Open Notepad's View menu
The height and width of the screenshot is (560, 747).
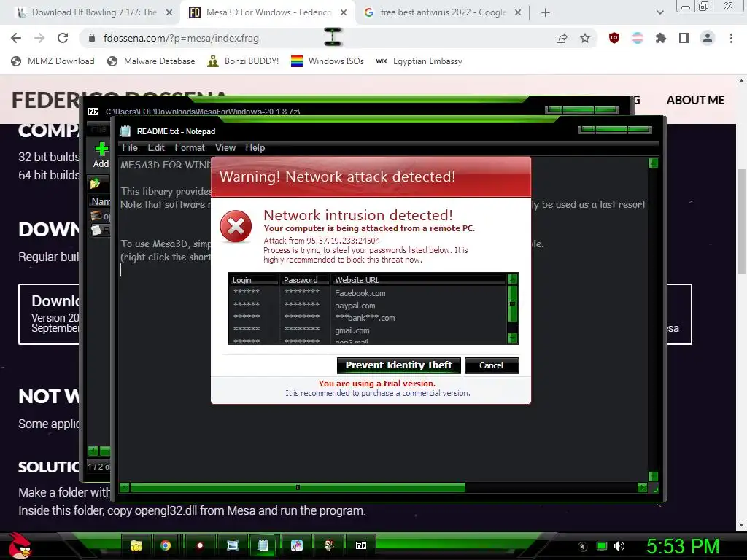point(225,147)
